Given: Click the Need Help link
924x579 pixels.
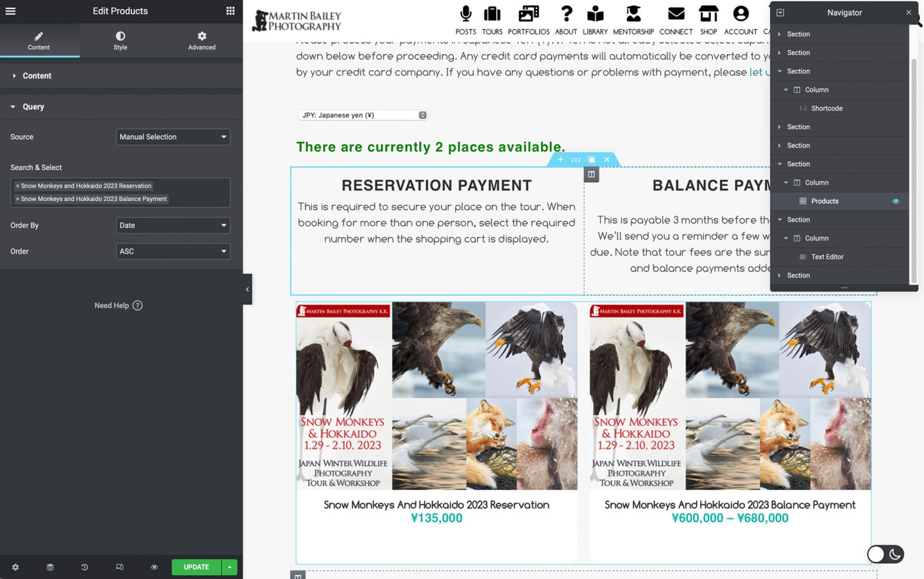Looking at the screenshot, I should pyautogui.click(x=118, y=306).
